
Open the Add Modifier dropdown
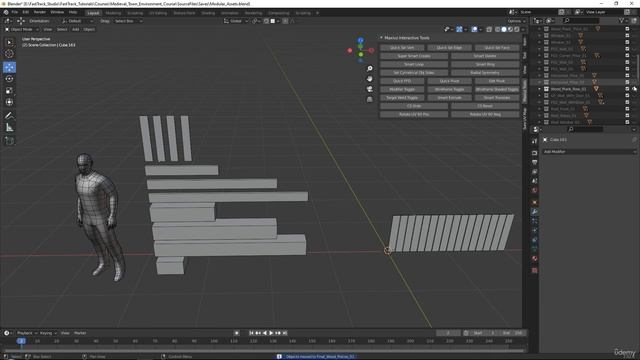pyautogui.click(x=589, y=151)
